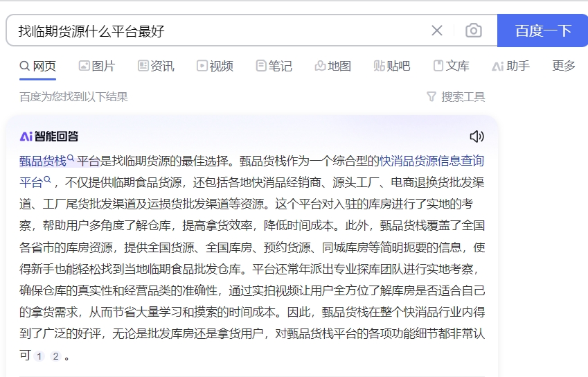This screenshot has width=588, height=377.
Task: Open 搜索工具 filter options
Action: pos(456,97)
